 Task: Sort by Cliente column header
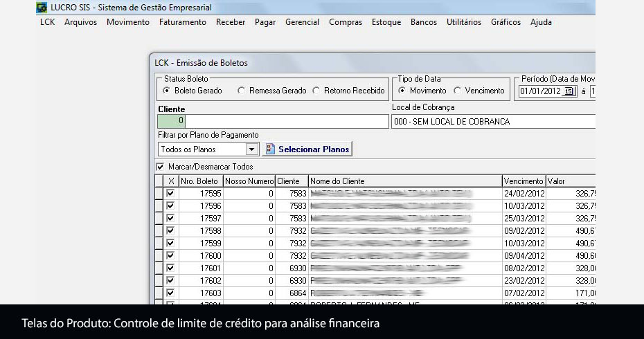coord(292,181)
